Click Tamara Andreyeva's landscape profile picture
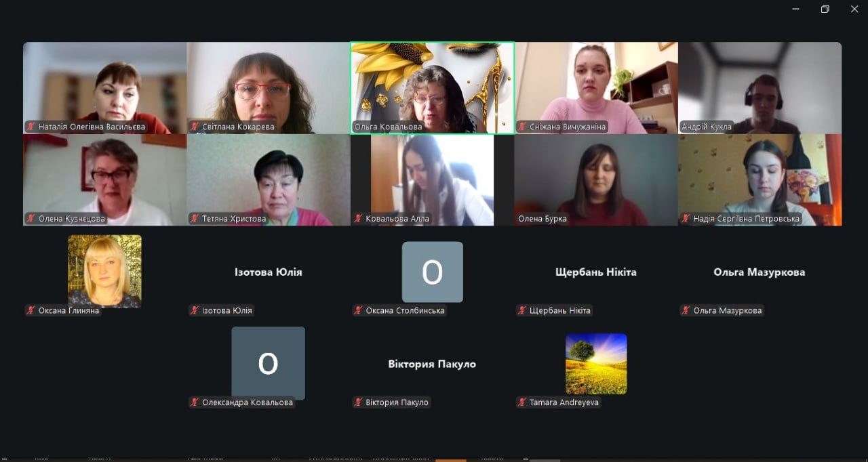 pyautogui.click(x=596, y=364)
